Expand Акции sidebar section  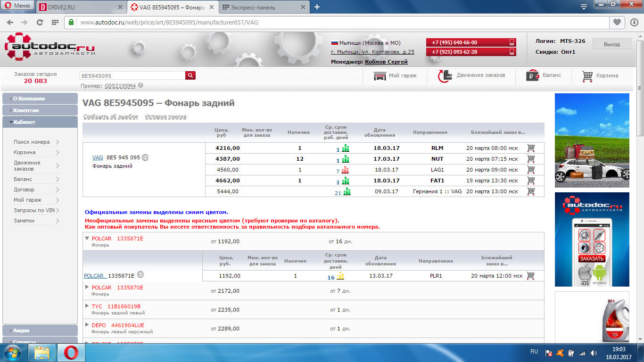pos(40,330)
